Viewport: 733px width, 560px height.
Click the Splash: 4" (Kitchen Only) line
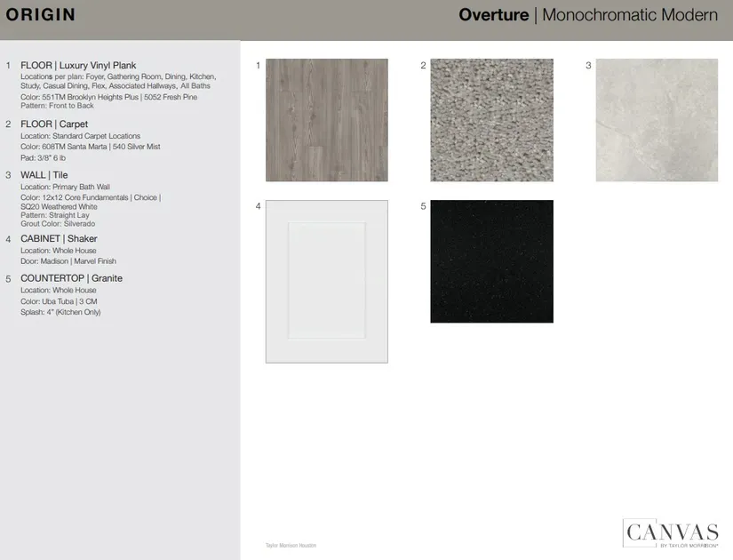pyautogui.click(x=60, y=312)
